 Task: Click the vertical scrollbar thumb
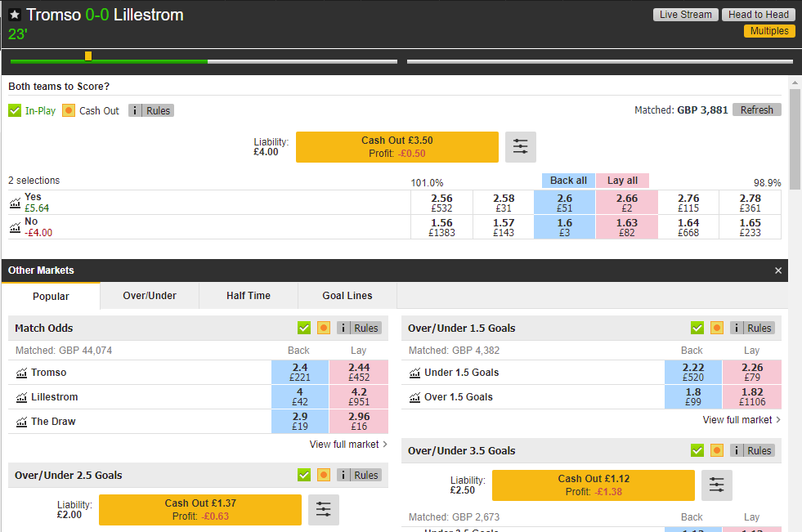coord(795,140)
